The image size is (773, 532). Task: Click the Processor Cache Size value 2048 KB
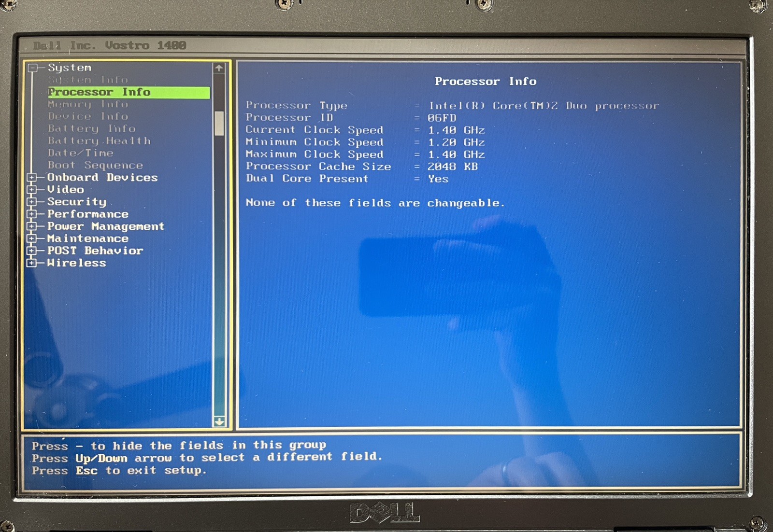pos(453,167)
